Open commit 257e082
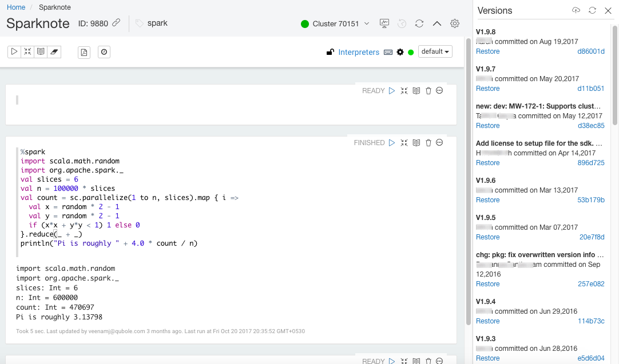 pyautogui.click(x=591, y=284)
